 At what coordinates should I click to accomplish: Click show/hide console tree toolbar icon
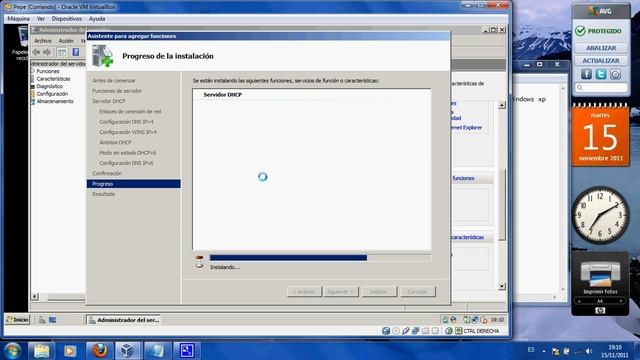pyautogui.click(x=62, y=52)
